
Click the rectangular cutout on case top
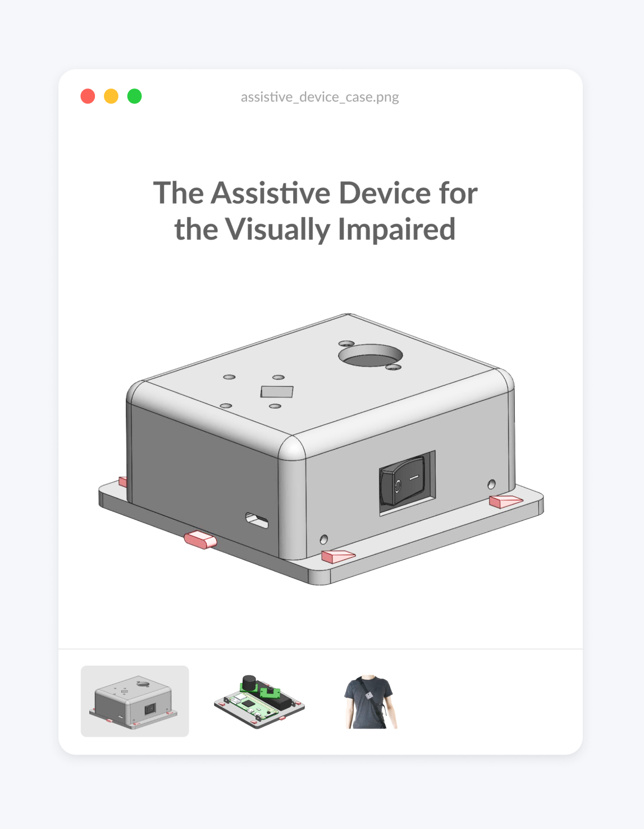[277, 391]
